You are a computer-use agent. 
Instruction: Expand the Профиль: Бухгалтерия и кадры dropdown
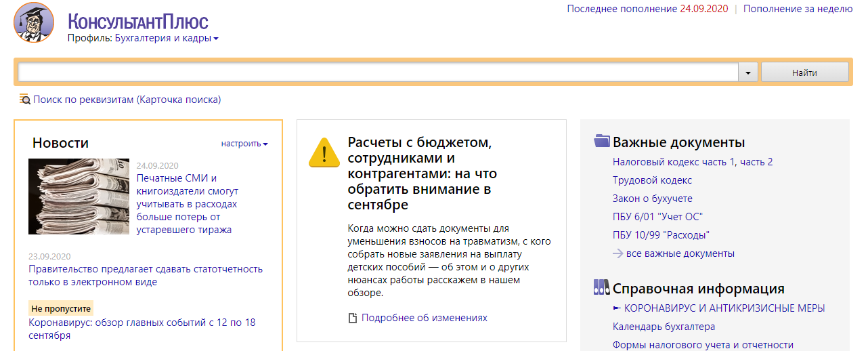pos(216,39)
